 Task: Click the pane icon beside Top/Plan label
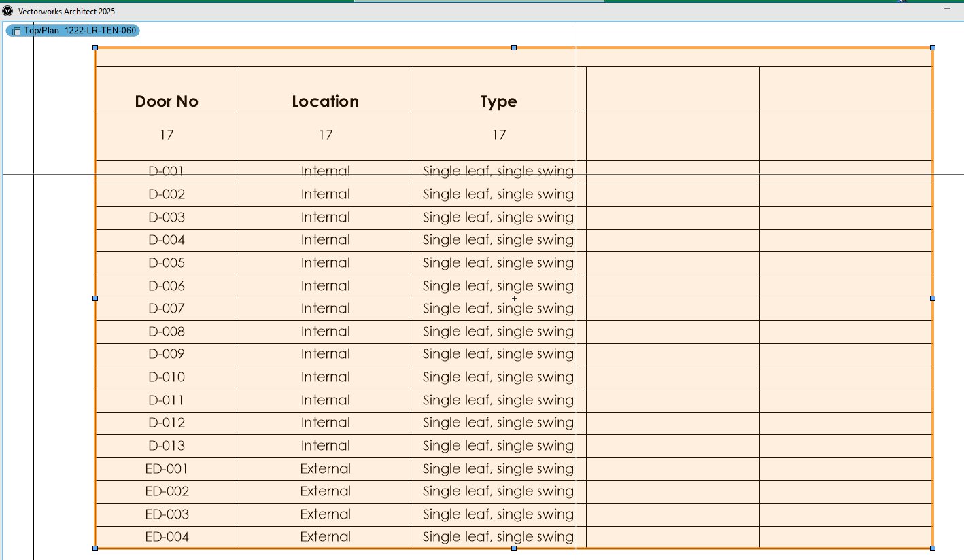click(x=15, y=31)
